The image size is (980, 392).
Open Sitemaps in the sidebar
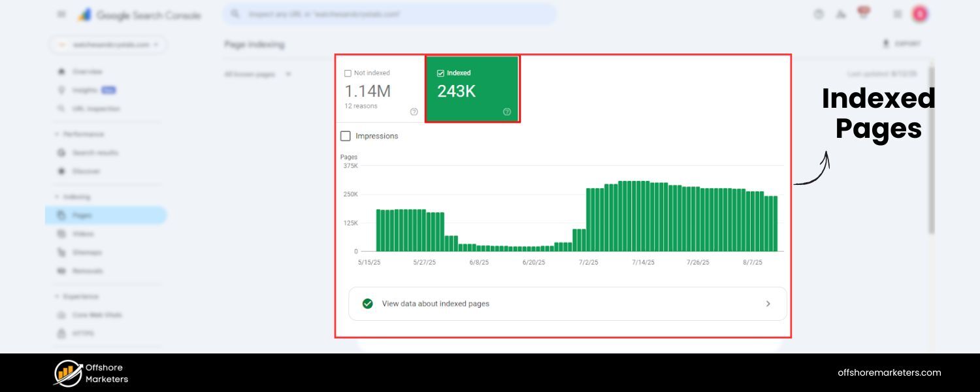(x=87, y=252)
